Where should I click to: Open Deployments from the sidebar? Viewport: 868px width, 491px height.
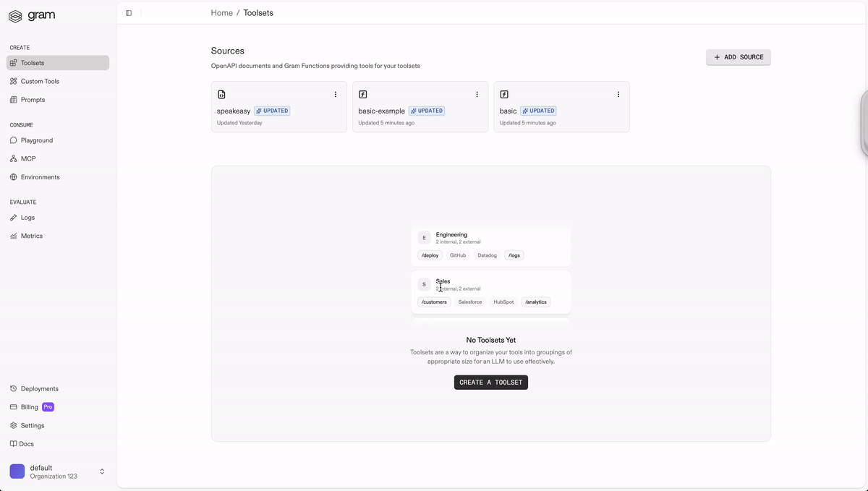39,388
